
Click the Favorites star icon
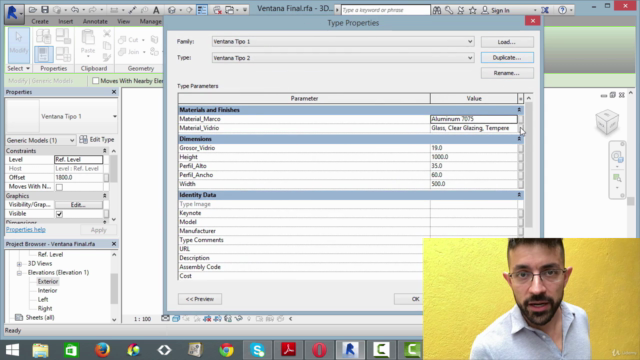click(x=473, y=10)
